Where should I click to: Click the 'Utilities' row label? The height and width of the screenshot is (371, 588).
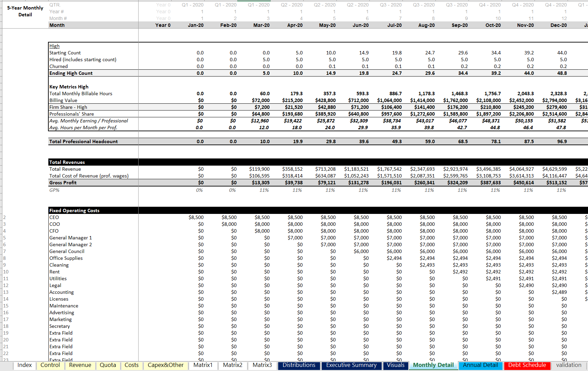[58, 279]
